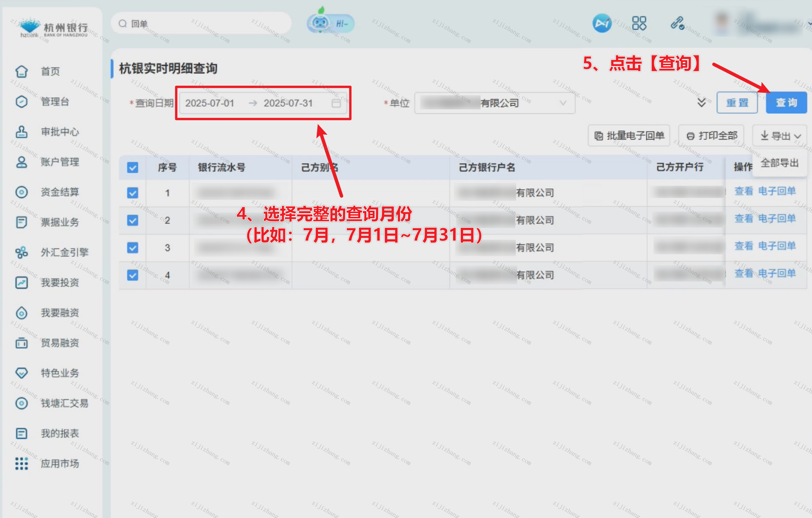Open 审批中心 stamp icon in sidebar
812x518 pixels.
pos(21,132)
